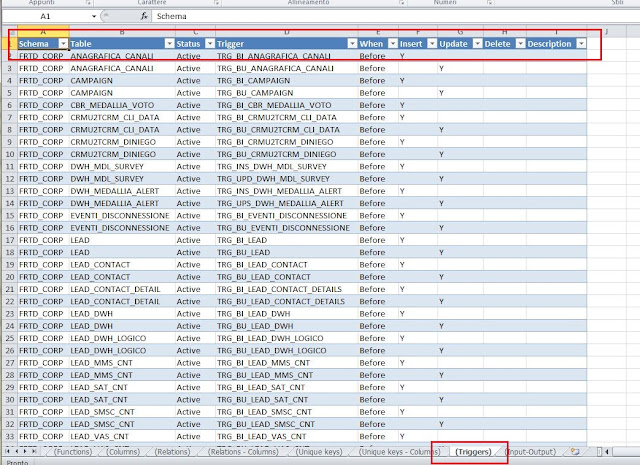The height and width of the screenshot is (465, 640).
Task: Switch to the (Input-Output) sheet tab
Action: (531, 452)
